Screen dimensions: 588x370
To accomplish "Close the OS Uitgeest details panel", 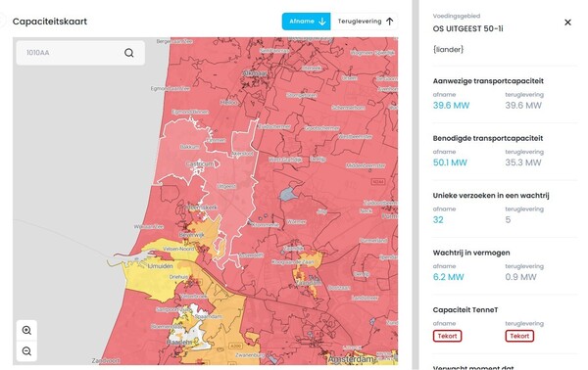I will 567,23.
